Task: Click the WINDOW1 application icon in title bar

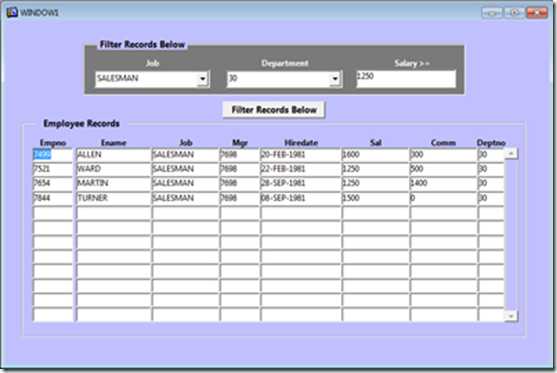Action: point(12,12)
